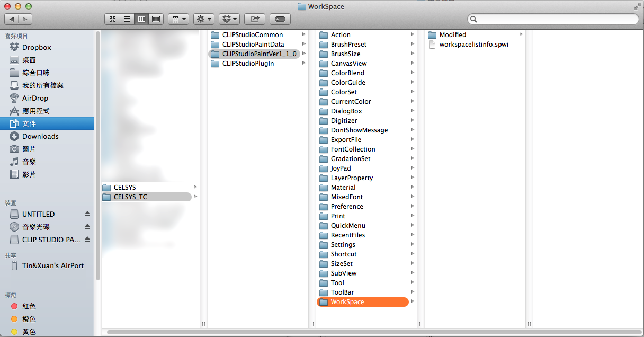Click the horizontal scrollbar at bottom
Viewport: 644px width, 337px height.
(x=371, y=332)
